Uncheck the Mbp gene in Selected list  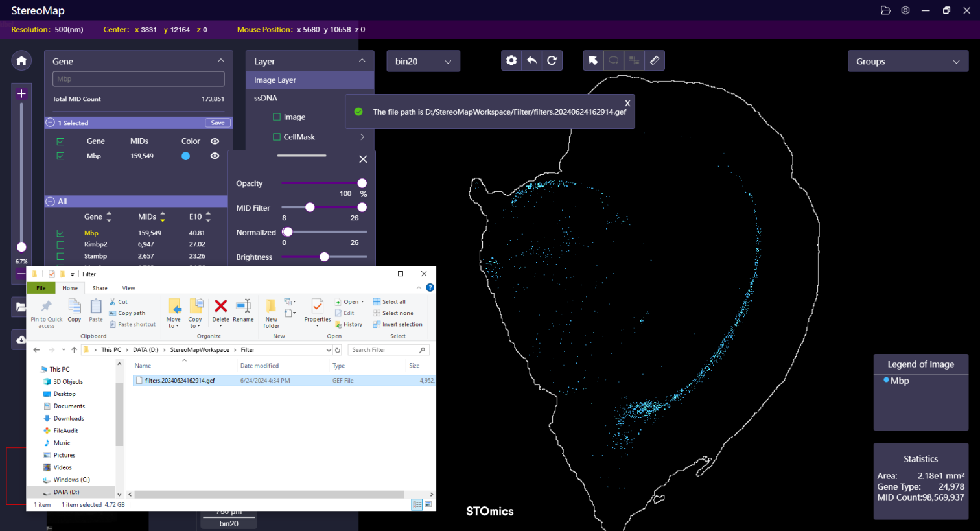60,156
